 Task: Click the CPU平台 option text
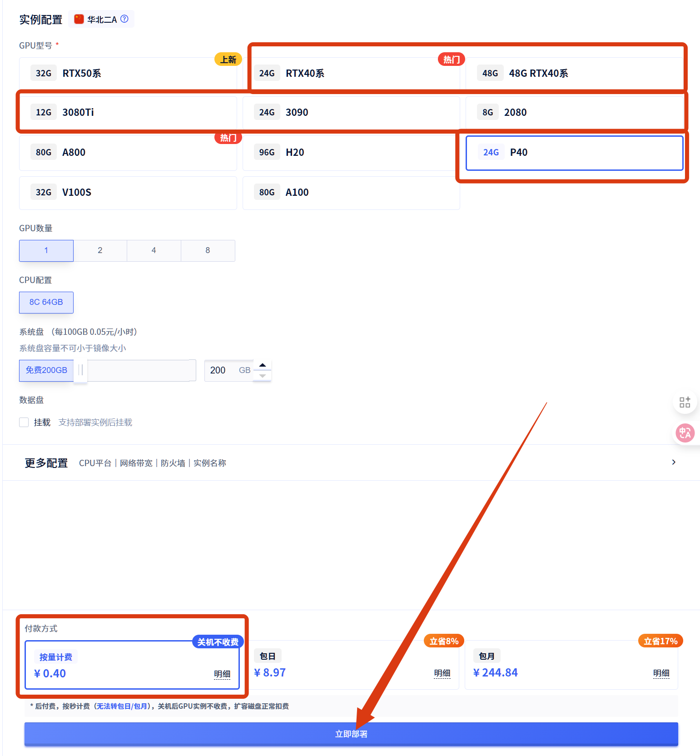(x=95, y=463)
